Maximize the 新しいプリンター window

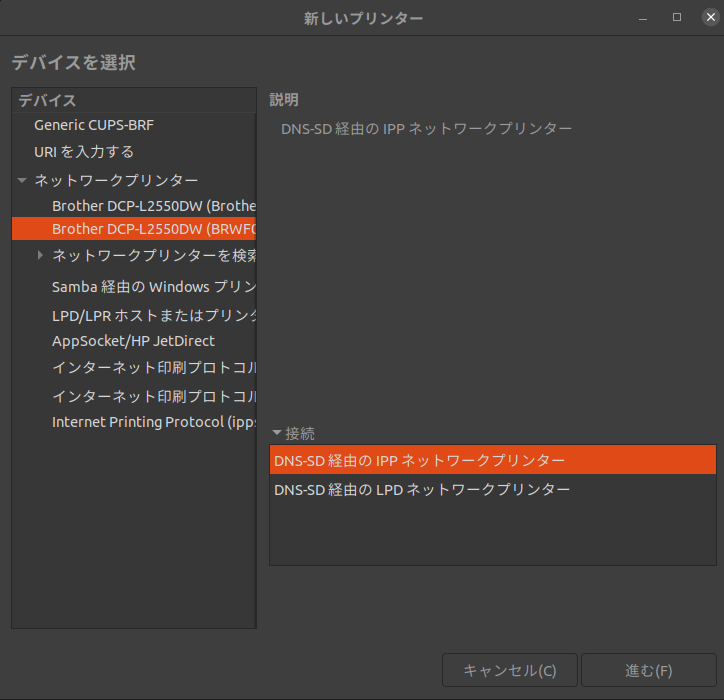pos(677,17)
